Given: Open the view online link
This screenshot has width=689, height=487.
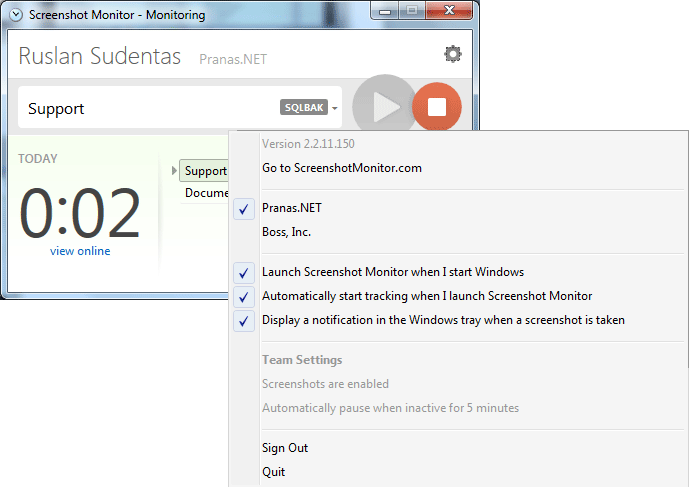Looking at the screenshot, I should click(80, 251).
